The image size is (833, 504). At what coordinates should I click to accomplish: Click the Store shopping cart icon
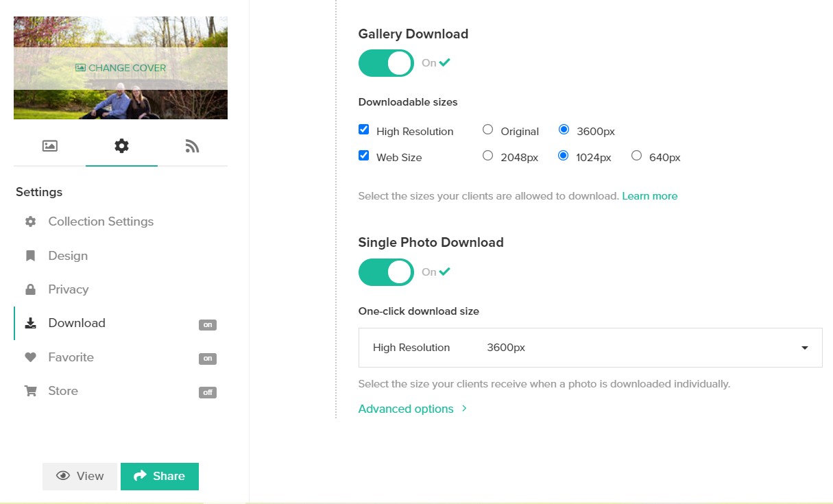(x=30, y=391)
